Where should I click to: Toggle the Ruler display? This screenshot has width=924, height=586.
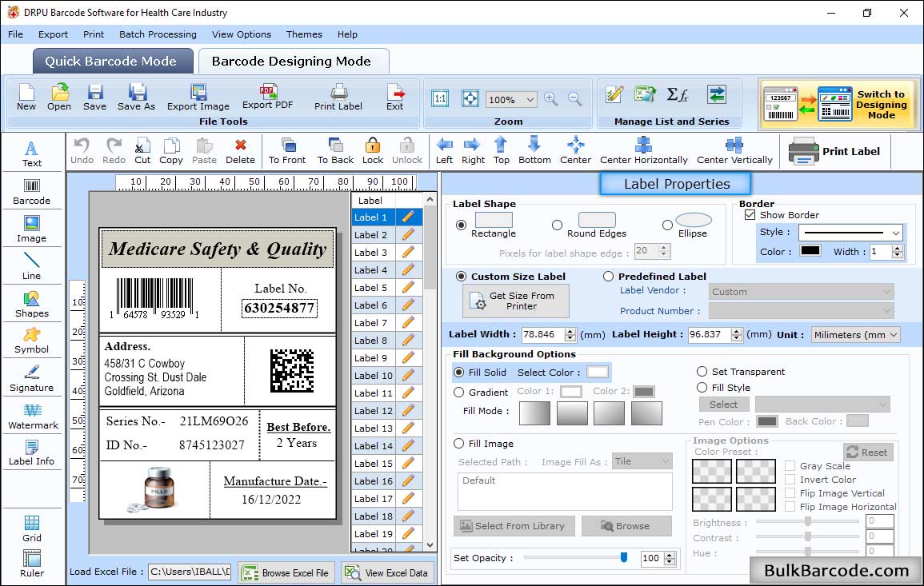tap(32, 564)
